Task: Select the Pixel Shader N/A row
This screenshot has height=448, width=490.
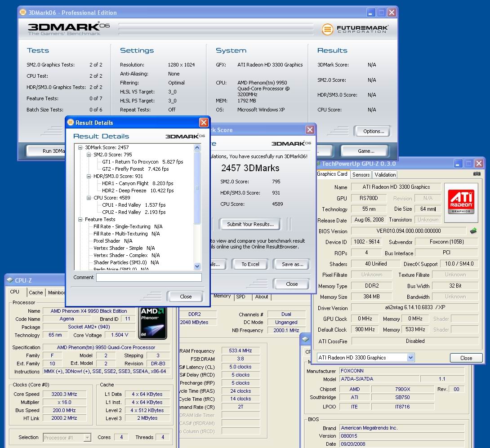Action: coord(113,241)
